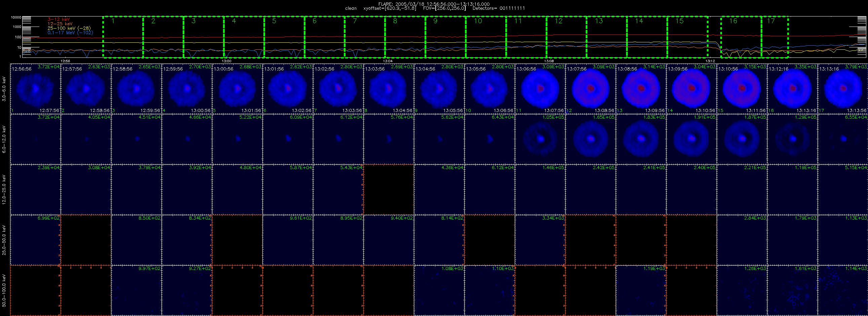Open the 25.0-50.0 keV panel labeled 3.34E+03
The height and width of the screenshot is (316, 868).
click(x=540, y=240)
